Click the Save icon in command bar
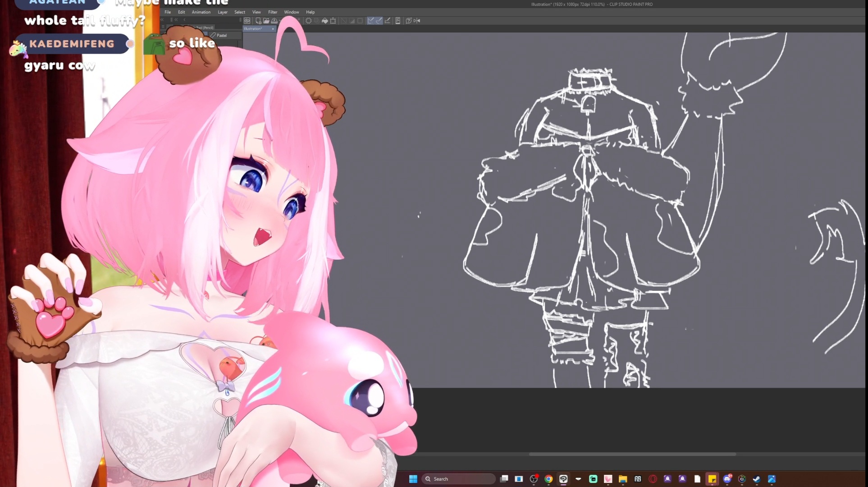Image resolution: width=868 pixels, height=487 pixels. coord(274,21)
